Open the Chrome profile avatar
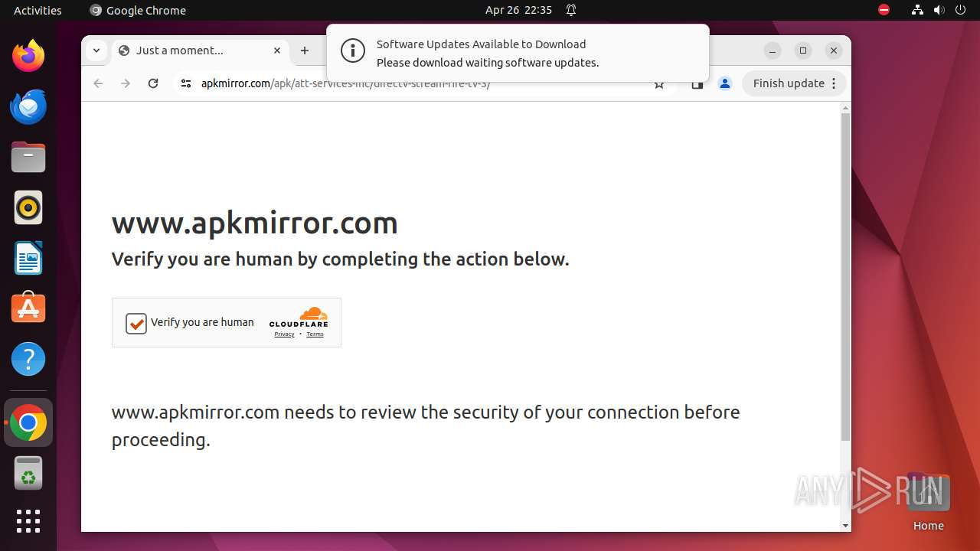Screen dimensions: 980x551 tap(725, 83)
